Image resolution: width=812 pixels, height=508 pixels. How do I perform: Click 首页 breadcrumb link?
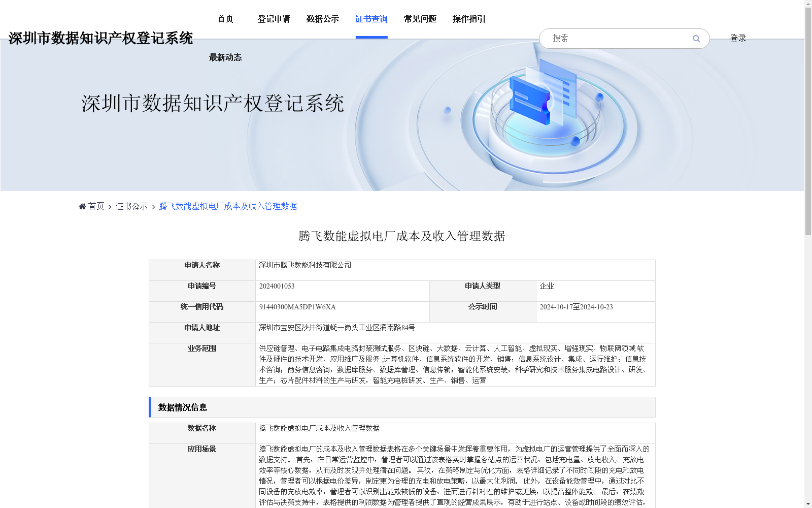96,206
